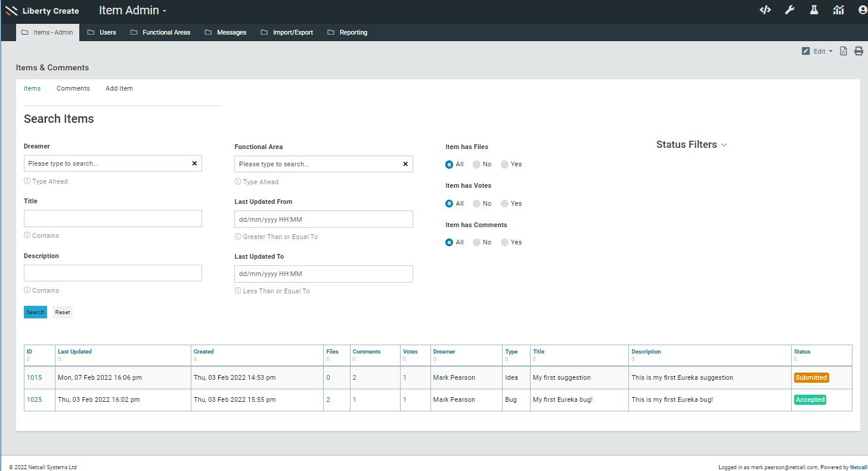Open the analytics chart icon

[839, 10]
